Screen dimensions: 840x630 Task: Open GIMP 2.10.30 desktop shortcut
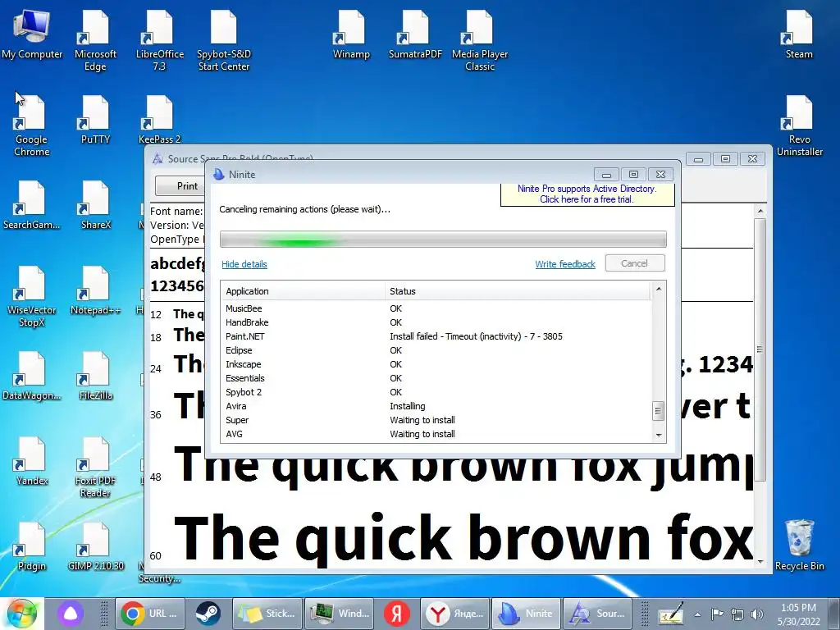click(x=95, y=547)
